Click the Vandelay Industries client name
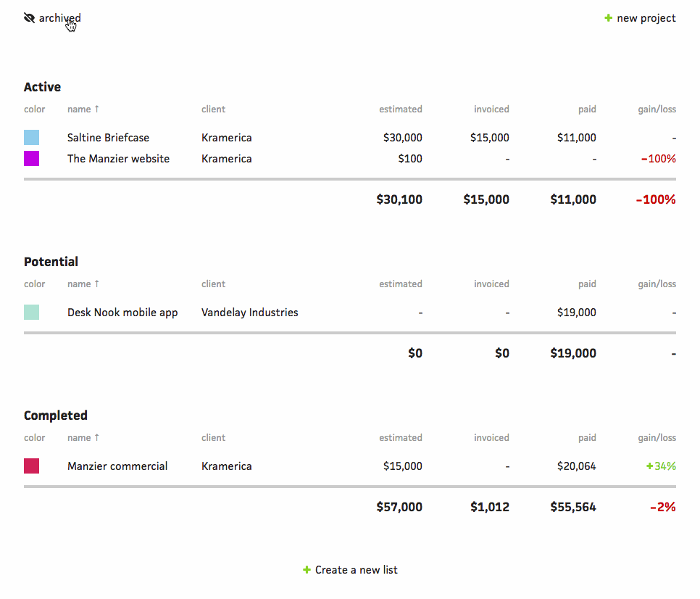 pyautogui.click(x=249, y=313)
